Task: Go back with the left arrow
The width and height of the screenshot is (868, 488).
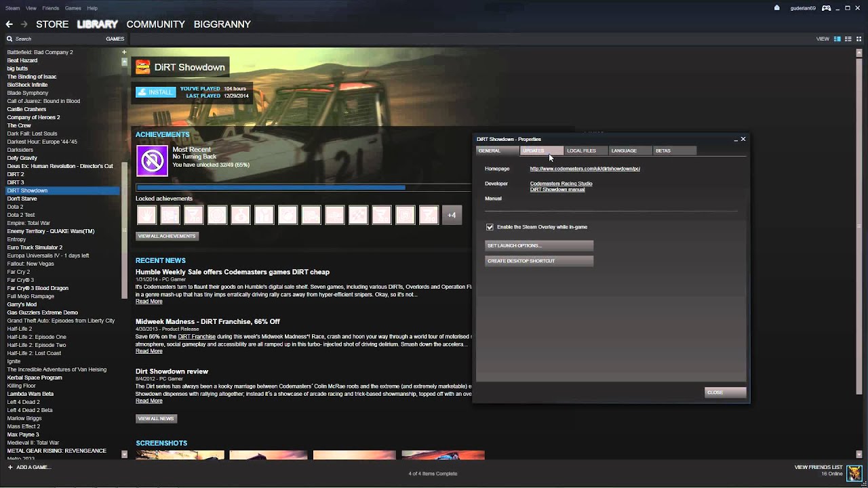Action: [9, 24]
